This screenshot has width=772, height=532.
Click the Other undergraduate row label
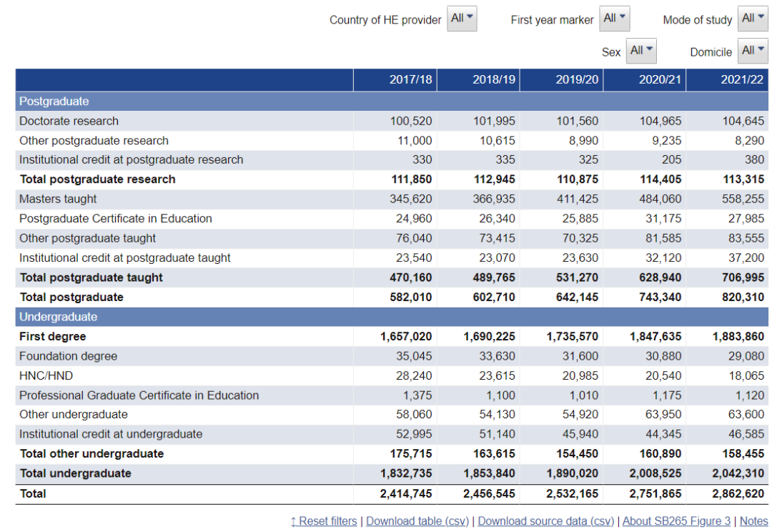[74, 415]
